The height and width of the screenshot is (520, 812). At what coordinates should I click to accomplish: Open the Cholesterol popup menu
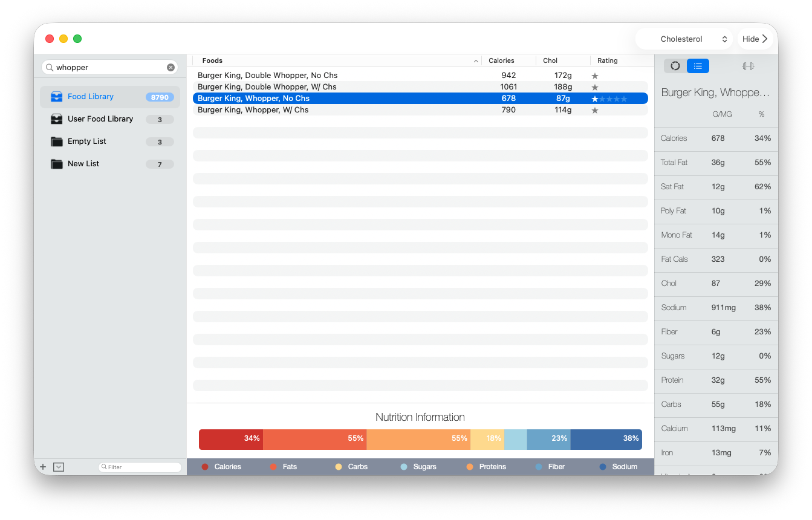pyautogui.click(x=684, y=39)
